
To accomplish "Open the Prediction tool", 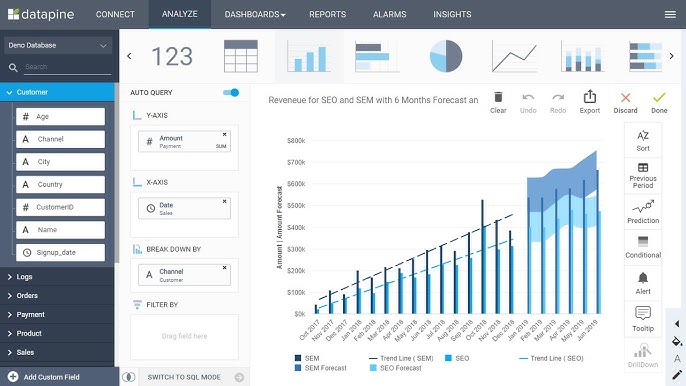I will [643, 212].
